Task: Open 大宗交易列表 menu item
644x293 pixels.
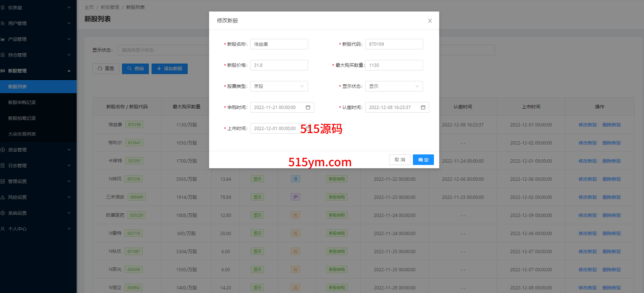Action: click(x=22, y=134)
